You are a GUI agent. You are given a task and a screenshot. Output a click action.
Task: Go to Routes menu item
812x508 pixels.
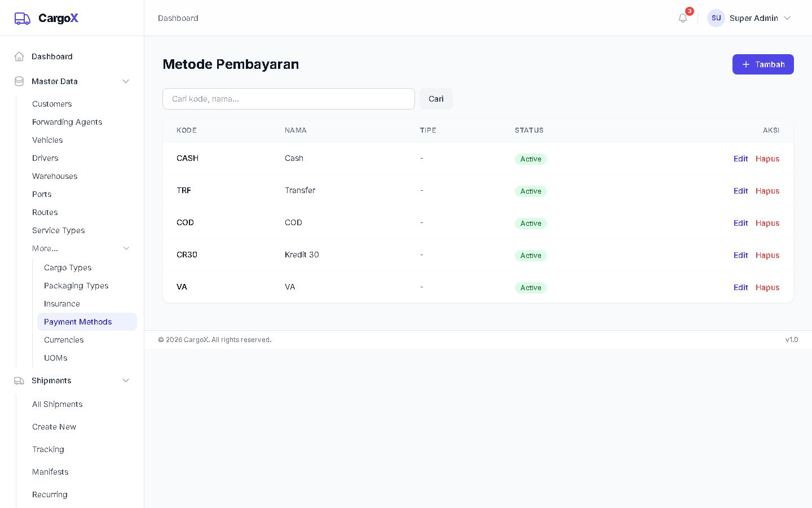pos(45,212)
